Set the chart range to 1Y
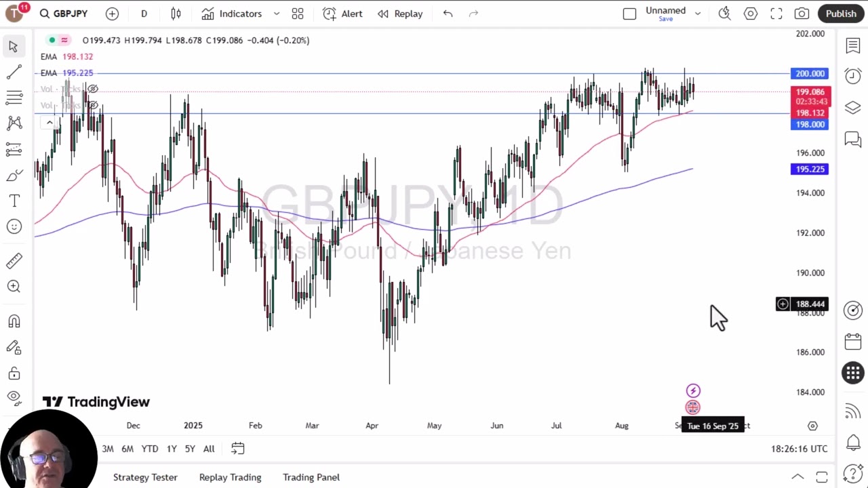Screen dimensions: 868x488 (x=172, y=449)
